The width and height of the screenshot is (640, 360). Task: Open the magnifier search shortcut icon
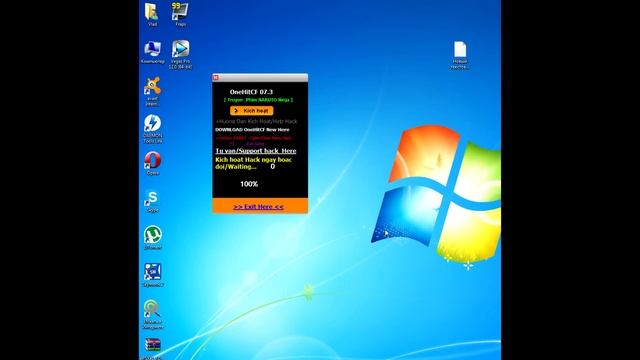coord(152,314)
